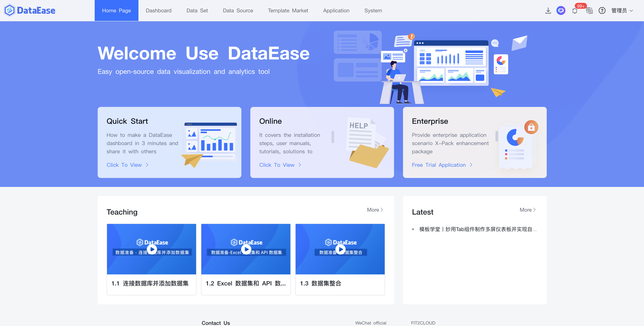Expand More in Latest section

click(527, 210)
